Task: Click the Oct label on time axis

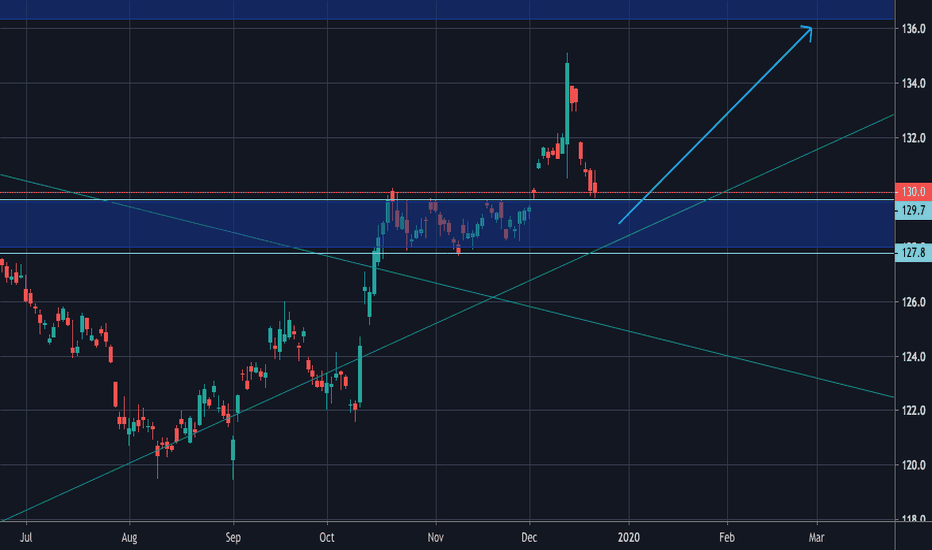Action: click(x=326, y=538)
